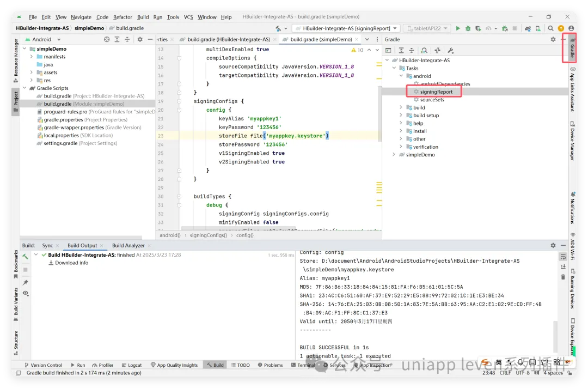
Task: Select signingReport task in Gradle tree
Action: tap(436, 92)
